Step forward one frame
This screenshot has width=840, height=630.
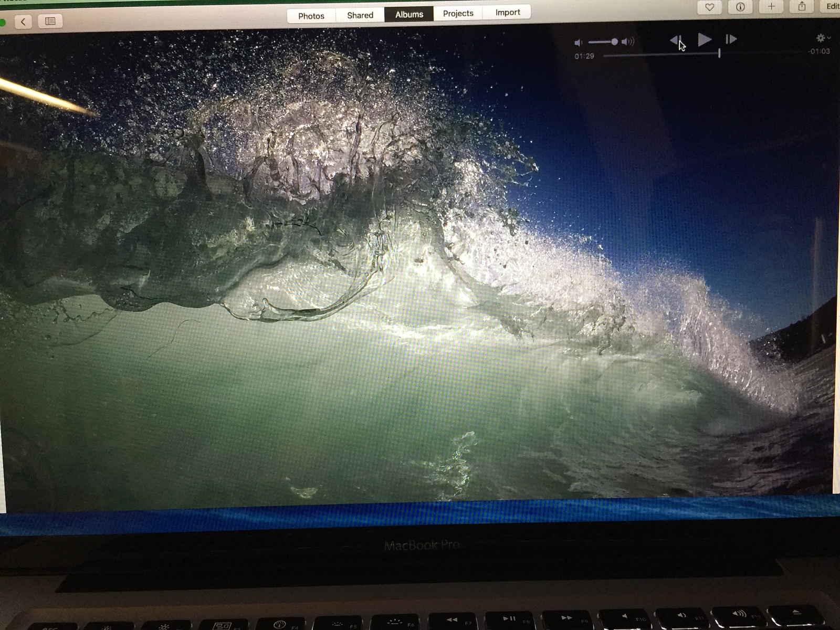[x=730, y=39]
